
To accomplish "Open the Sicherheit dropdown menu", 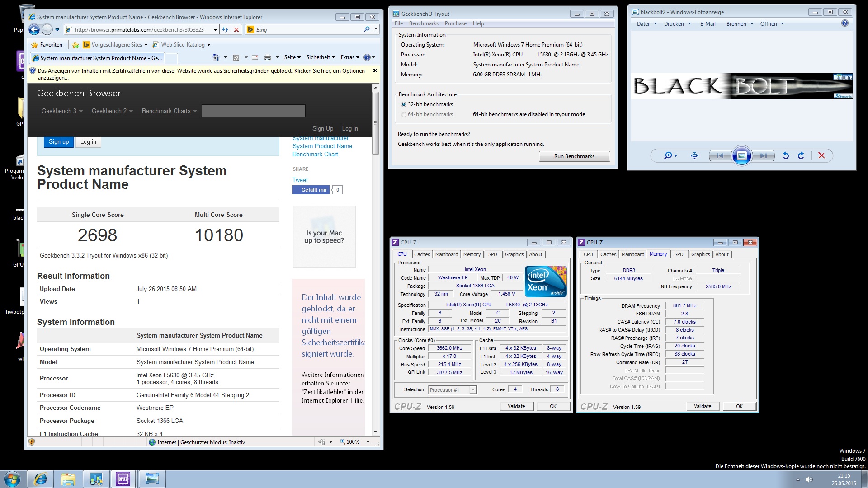I will coord(321,57).
